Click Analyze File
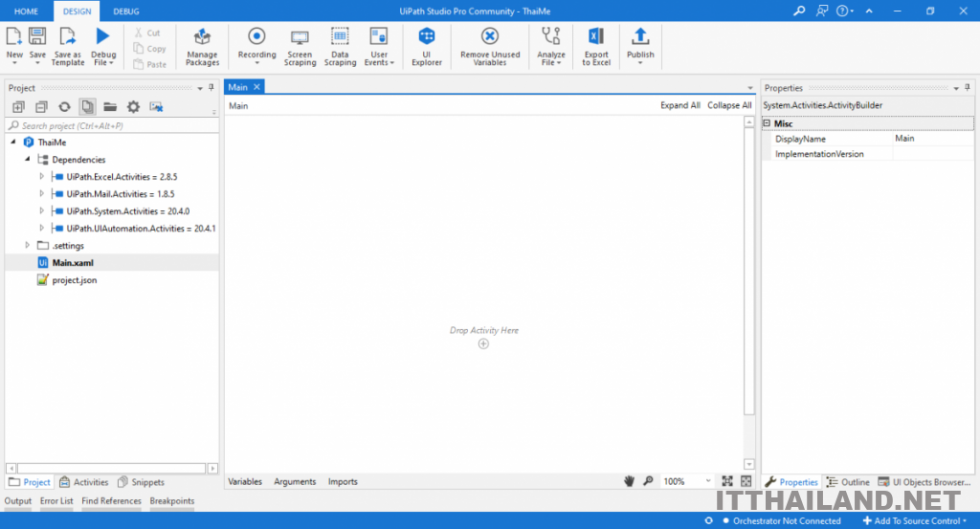The image size is (980, 529). tap(550, 46)
